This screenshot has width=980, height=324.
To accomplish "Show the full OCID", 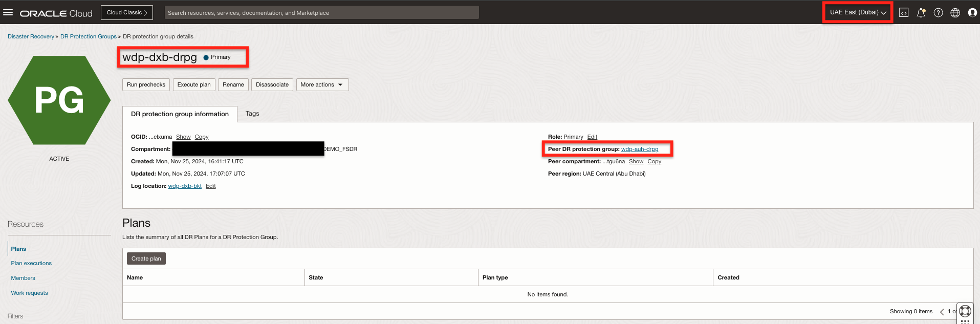I will (183, 137).
